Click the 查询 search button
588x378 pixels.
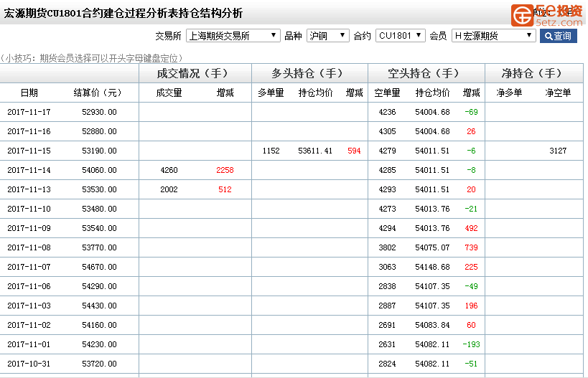(x=558, y=36)
